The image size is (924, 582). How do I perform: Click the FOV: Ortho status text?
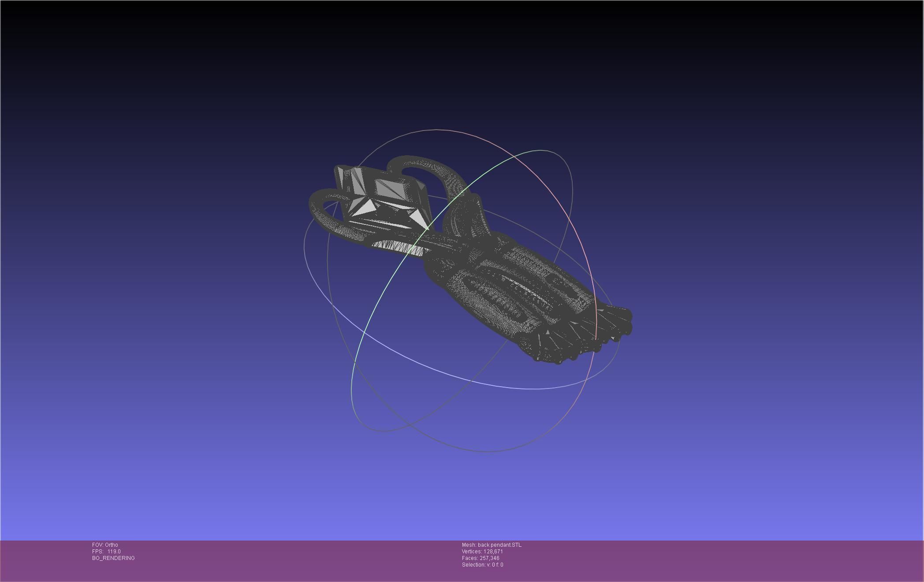105,545
